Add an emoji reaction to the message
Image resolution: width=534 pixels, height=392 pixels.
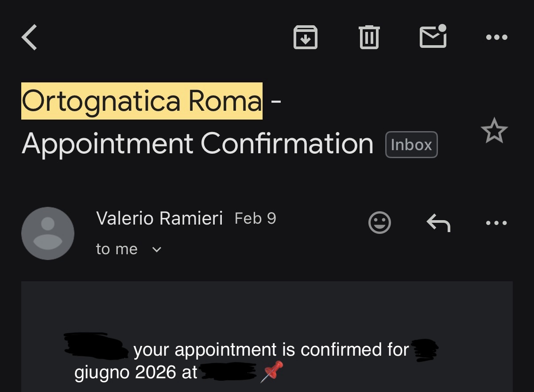[379, 222]
